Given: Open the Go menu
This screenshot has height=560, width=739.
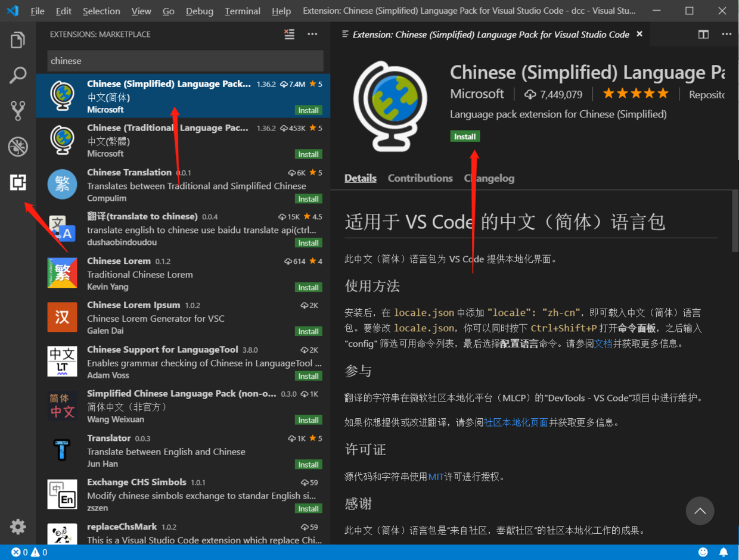Looking at the screenshot, I should [x=169, y=11].
